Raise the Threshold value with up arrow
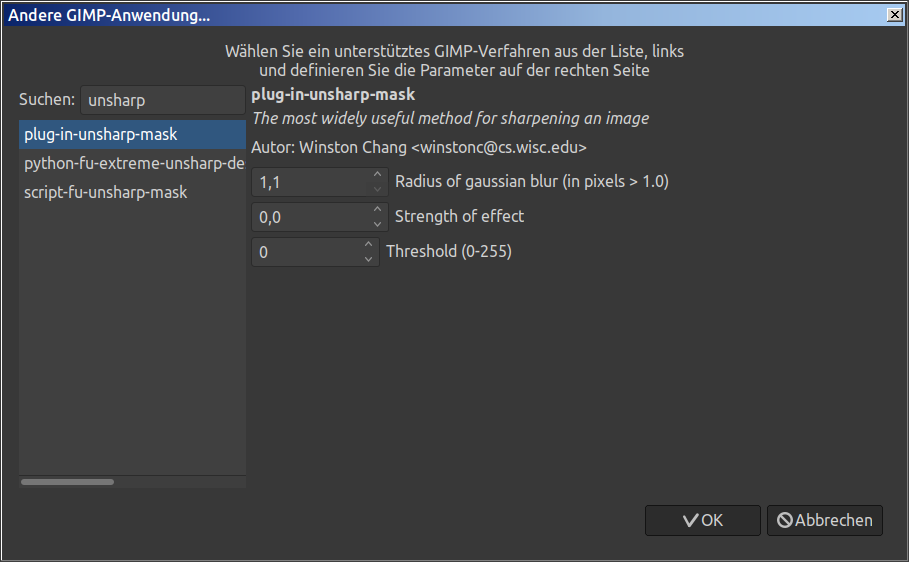The image size is (909, 562). click(x=368, y=245)
